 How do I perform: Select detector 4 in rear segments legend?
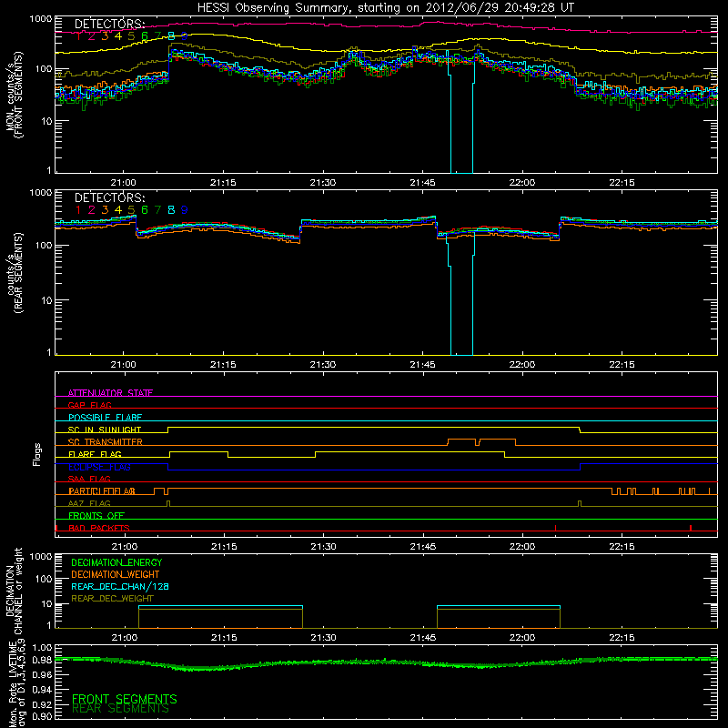[118, 210]
